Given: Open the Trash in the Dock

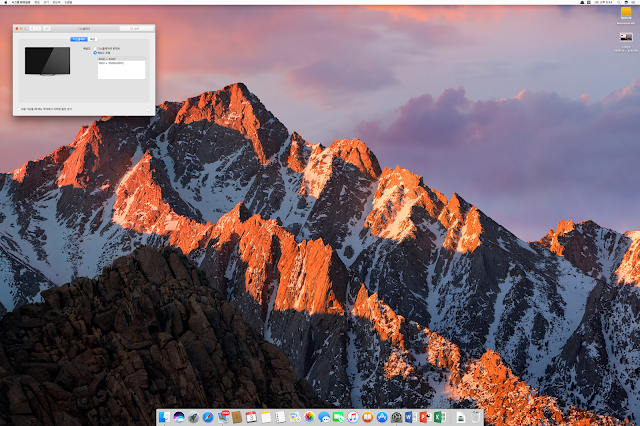Looking at the screenshot, I should [x=476, y=417].
